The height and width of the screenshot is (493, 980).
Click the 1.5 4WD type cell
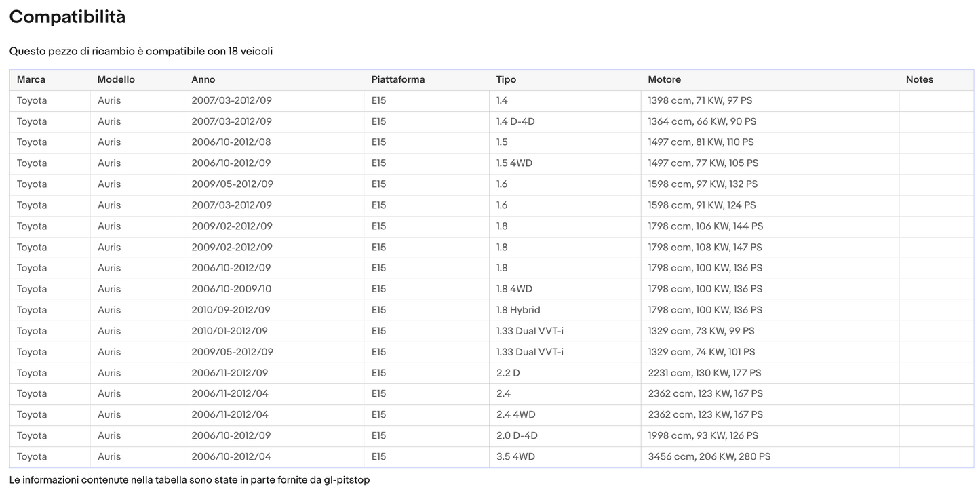(x=514, y=163)
